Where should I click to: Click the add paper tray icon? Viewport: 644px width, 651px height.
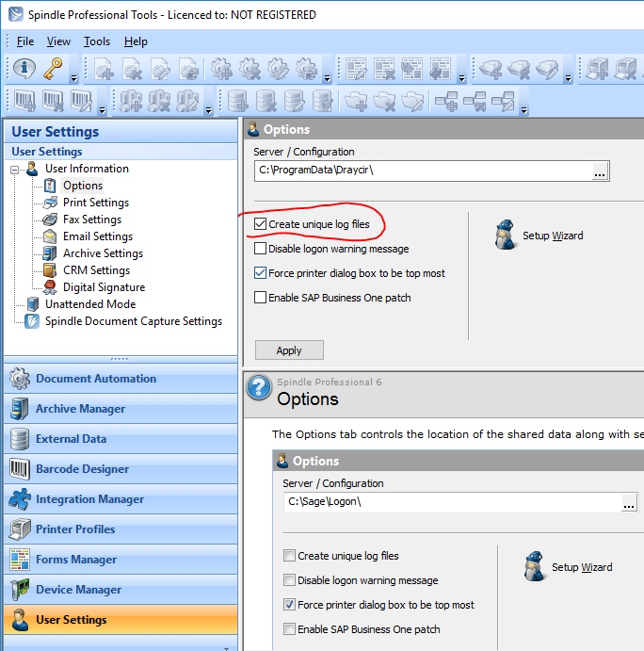click(x=491, y=69)
